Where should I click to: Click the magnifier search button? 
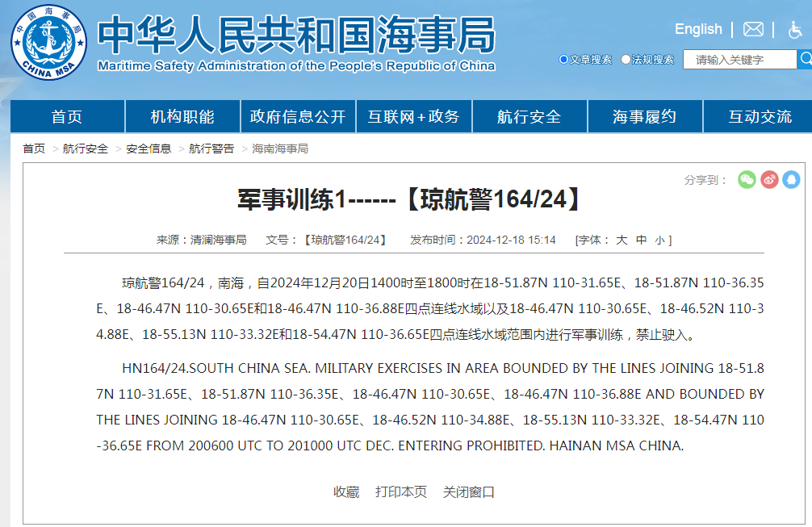(805, 59)
